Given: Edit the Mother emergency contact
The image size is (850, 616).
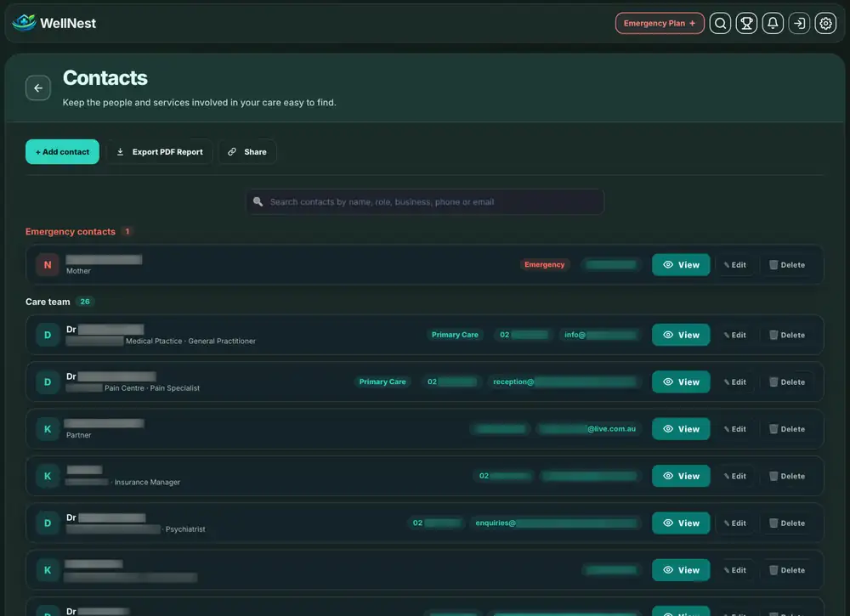Looking at the screenshot, I should [734, 265].
